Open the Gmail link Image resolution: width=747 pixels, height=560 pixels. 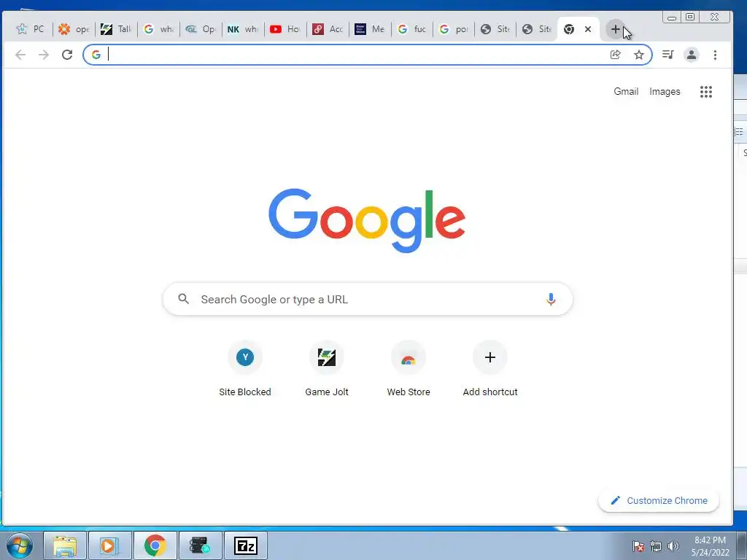[x=626, y=91]
